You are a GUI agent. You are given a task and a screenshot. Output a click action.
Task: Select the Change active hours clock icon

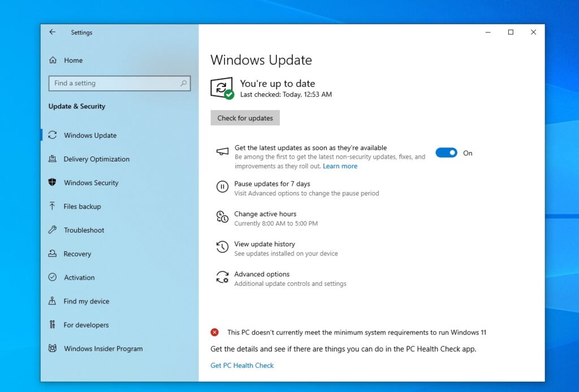tap(222, 217)
